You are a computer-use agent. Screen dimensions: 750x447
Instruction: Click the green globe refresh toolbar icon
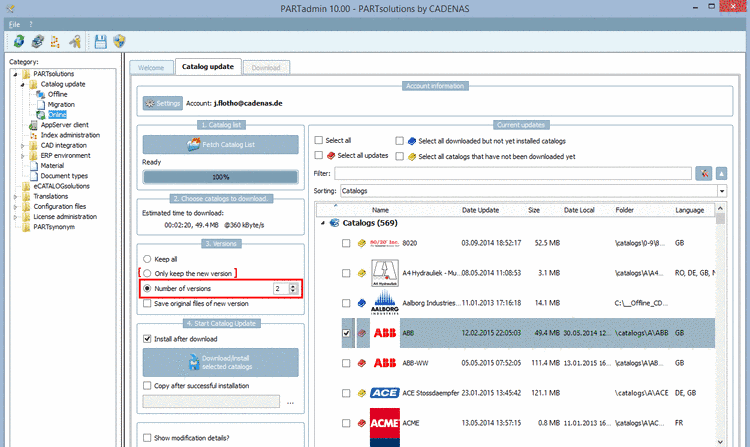[19, 42]
